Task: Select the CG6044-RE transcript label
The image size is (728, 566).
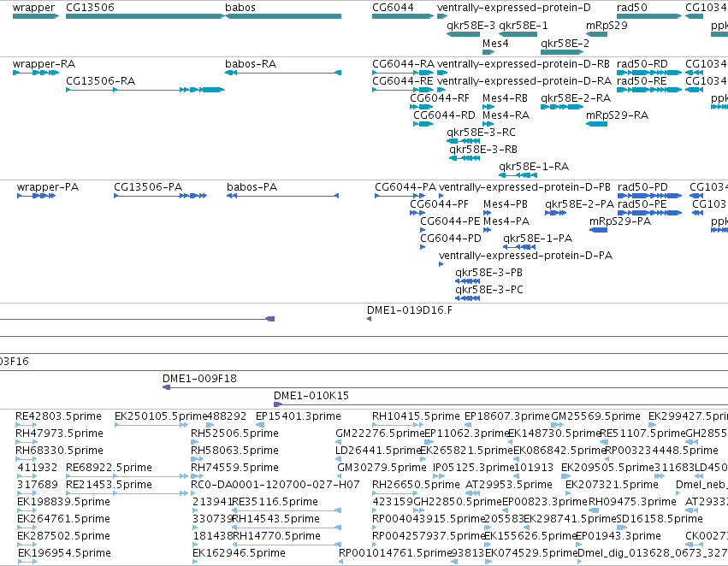Action: 403,81
